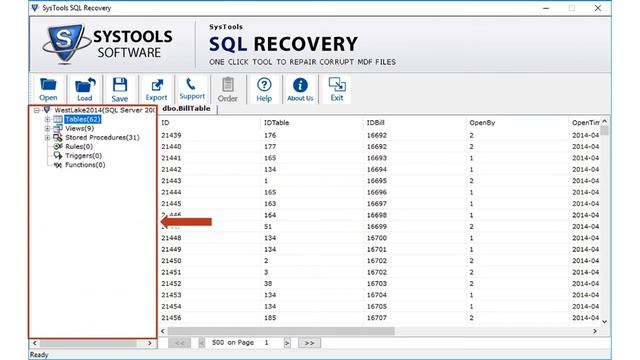This screenshot has height=360, width=640.
Task: Click the tree panel scrollbar left arrow
Action: (35, 343)
